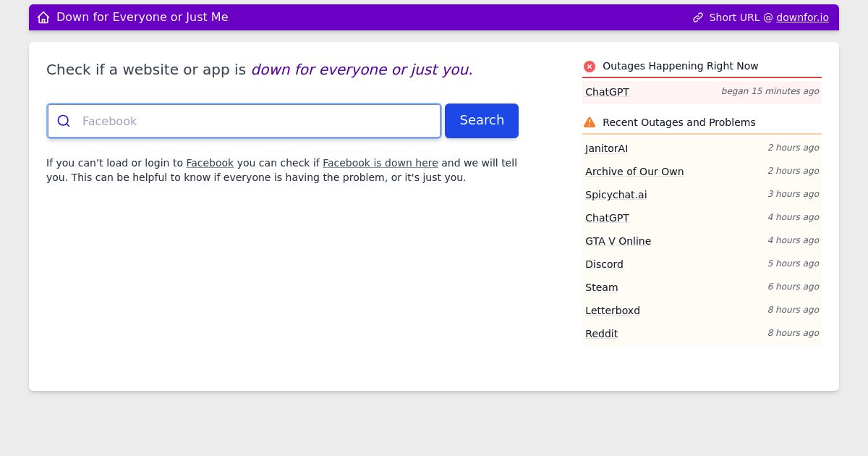Click 'down for everyone or just you' heading text
Image resolution: width=868 pixels, height=456 pixels.
coord(362,69)
